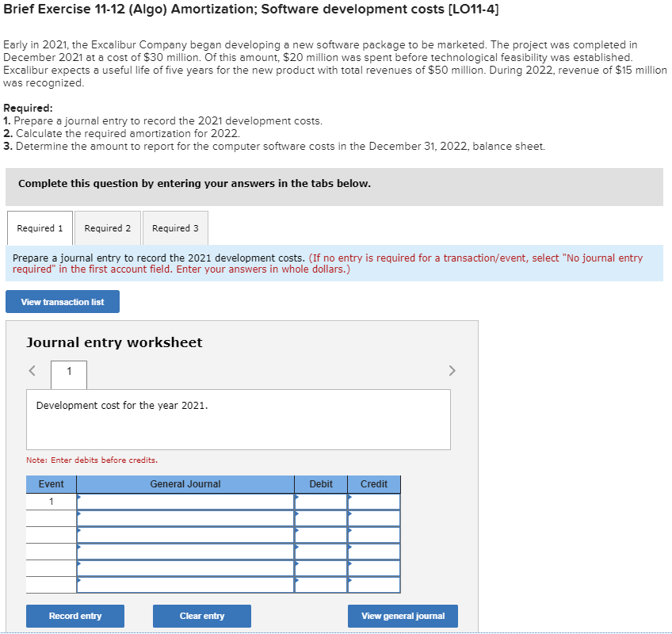Click the Clear entry button

201,616
